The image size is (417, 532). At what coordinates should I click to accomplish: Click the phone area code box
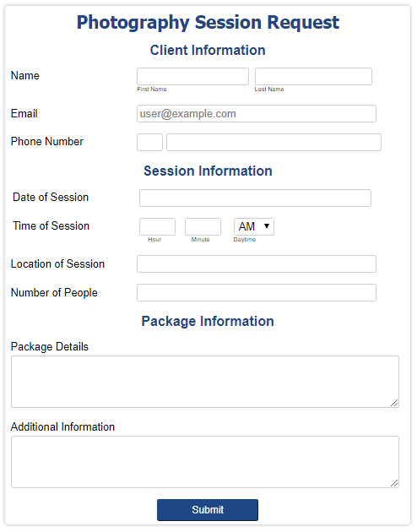[149, 142]
